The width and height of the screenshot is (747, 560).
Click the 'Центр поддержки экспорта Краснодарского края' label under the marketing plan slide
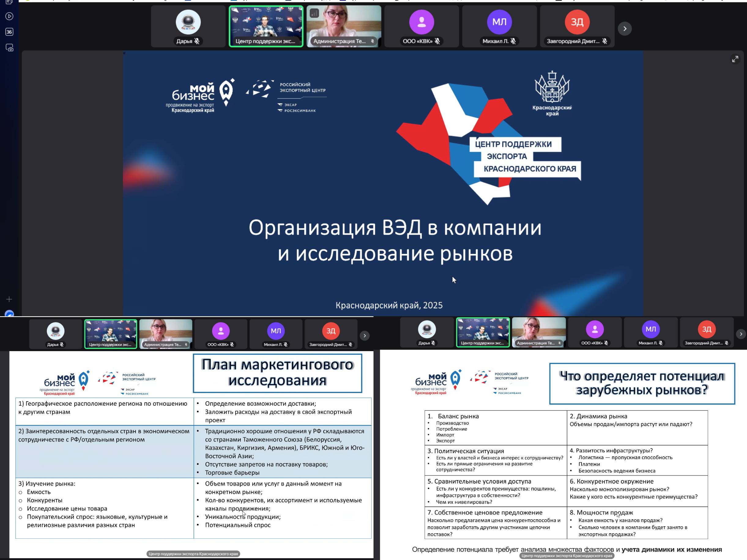tap(193, 554)
